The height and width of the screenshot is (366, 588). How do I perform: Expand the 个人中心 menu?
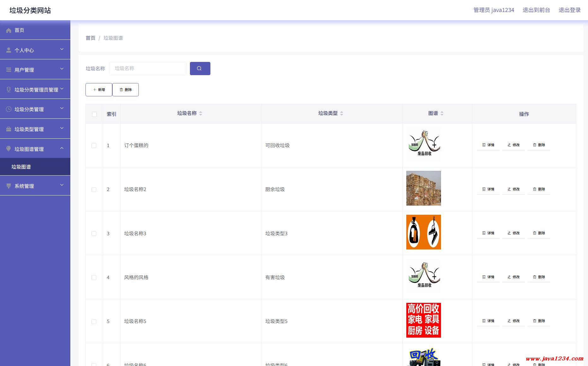(35, 50)
